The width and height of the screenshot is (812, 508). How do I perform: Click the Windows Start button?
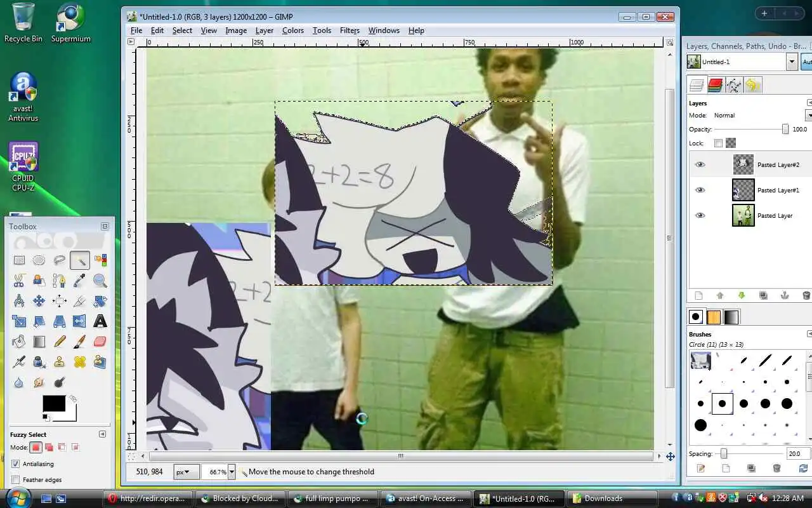click(17, 498)
